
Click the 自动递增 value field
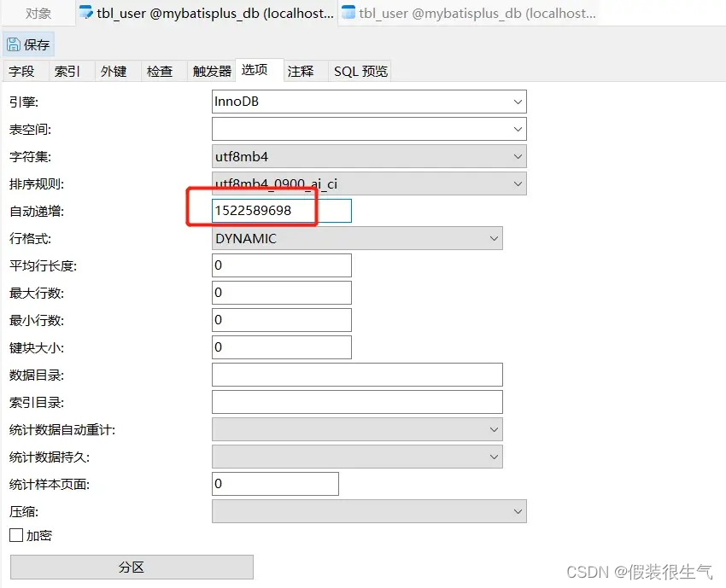pyautogui.click(x=282, y=211)
